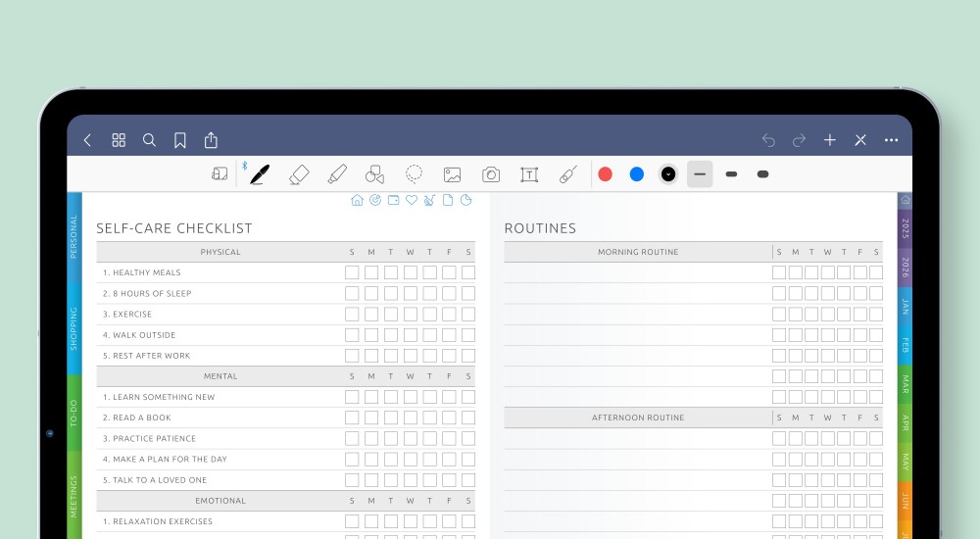The width and height of the screenshot is (980, 539).
Task: Tap the SELF-CARE CHECKLIST heading
Action: click(x=174, y=228)
